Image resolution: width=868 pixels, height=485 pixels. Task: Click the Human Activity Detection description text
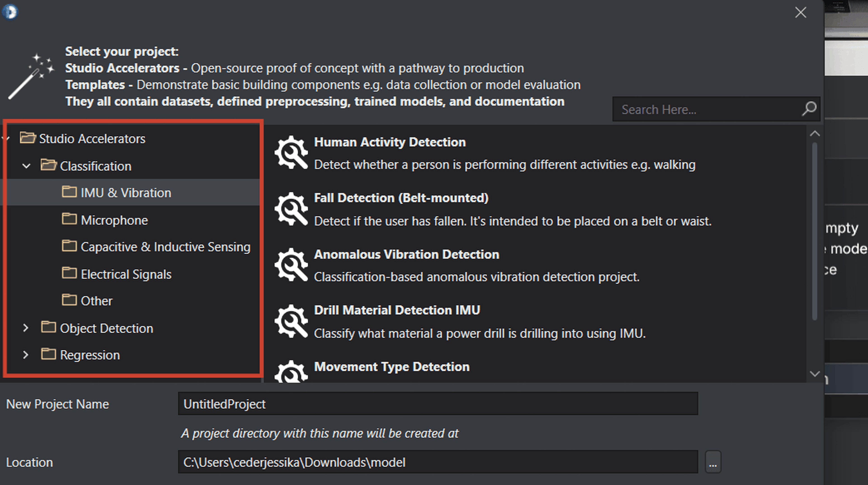point(505,165)
